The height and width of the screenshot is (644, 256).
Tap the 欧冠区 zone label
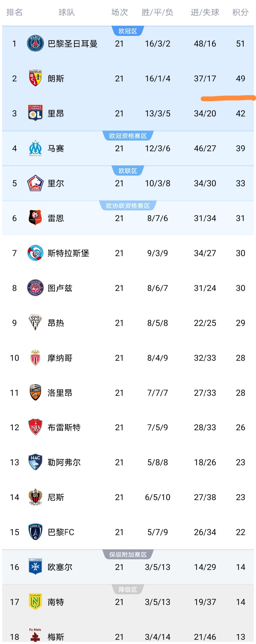128,31
